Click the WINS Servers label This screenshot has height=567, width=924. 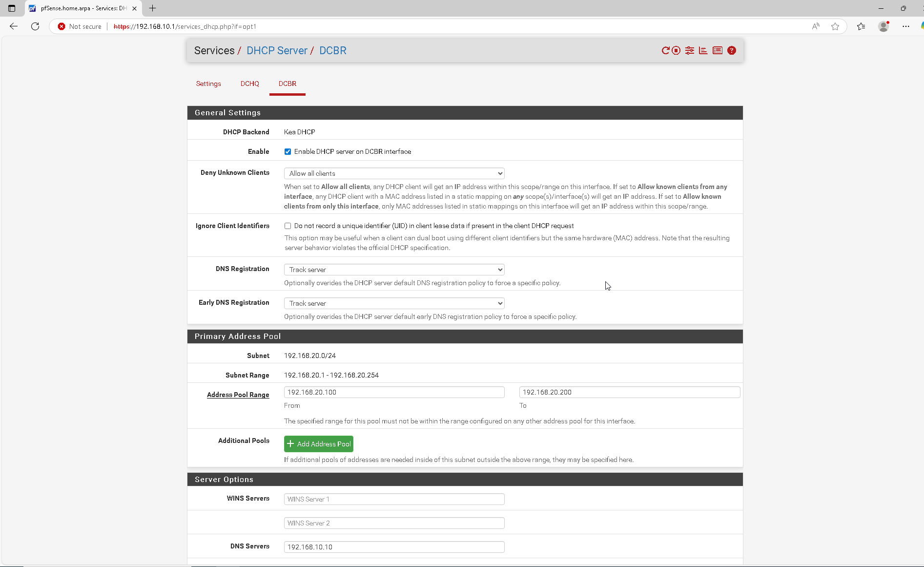click(x=248, y=498)
